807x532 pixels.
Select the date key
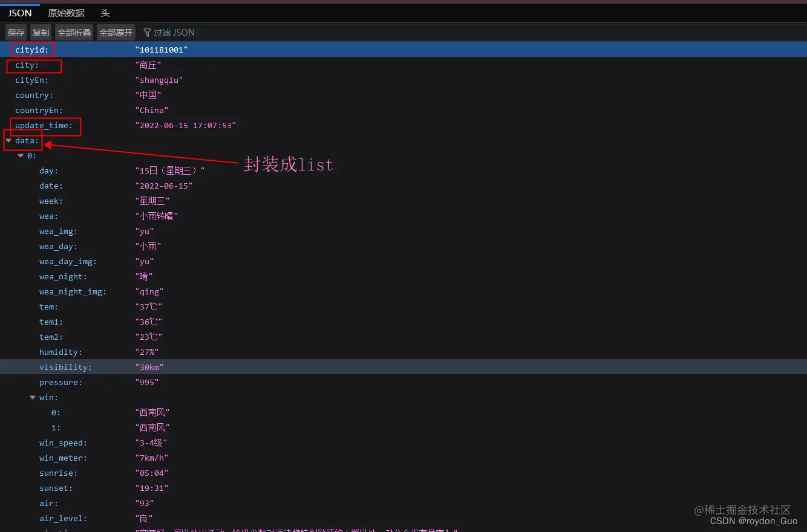tap(51, 186)
